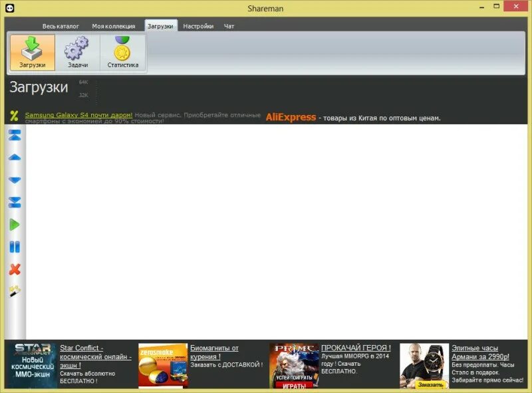Minimize the Shareman window
The height and width of the screenshot is (393, 532).
(x=481, y=7)
